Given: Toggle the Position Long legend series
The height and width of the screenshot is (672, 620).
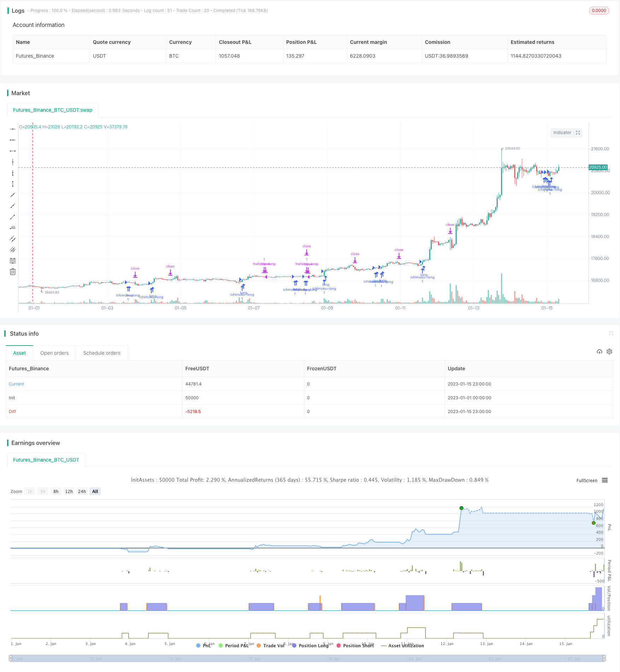Looking at the screenshot, I should point(310,645).
